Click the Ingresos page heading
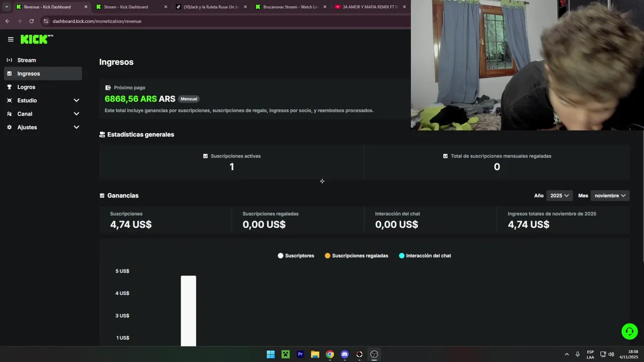This screenshot has width=644, height=362. pos(116,62)
